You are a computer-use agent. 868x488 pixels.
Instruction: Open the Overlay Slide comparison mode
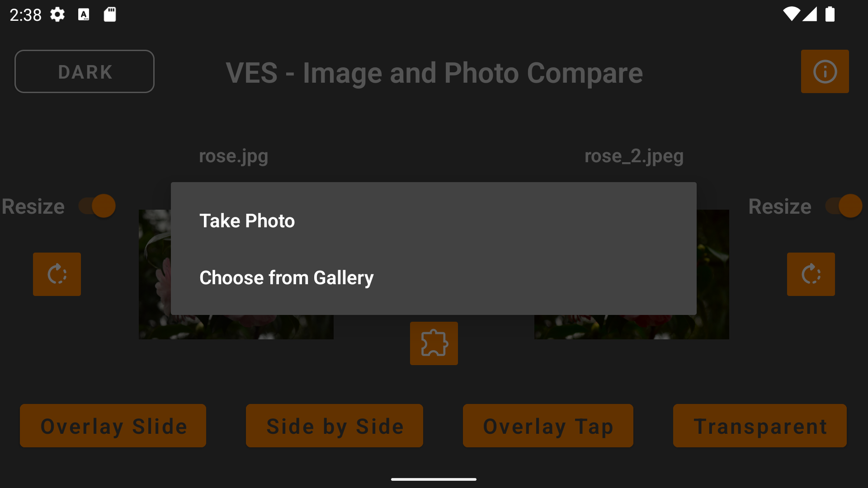tap(113, 426)
